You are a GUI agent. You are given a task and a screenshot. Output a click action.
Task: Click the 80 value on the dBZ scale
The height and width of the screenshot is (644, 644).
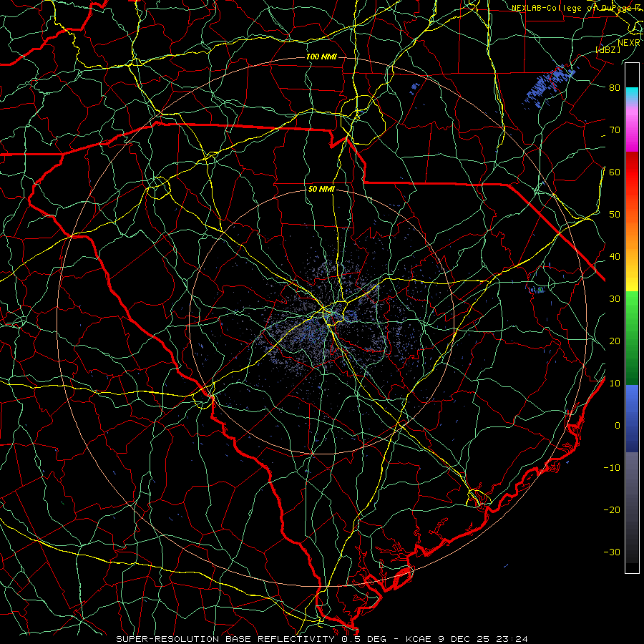pos(615,87)
